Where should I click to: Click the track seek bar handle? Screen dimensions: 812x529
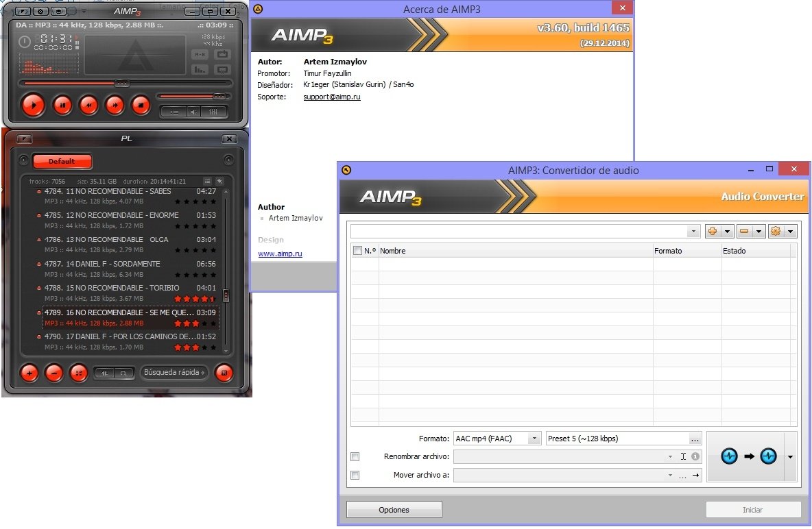pos(121,83)
